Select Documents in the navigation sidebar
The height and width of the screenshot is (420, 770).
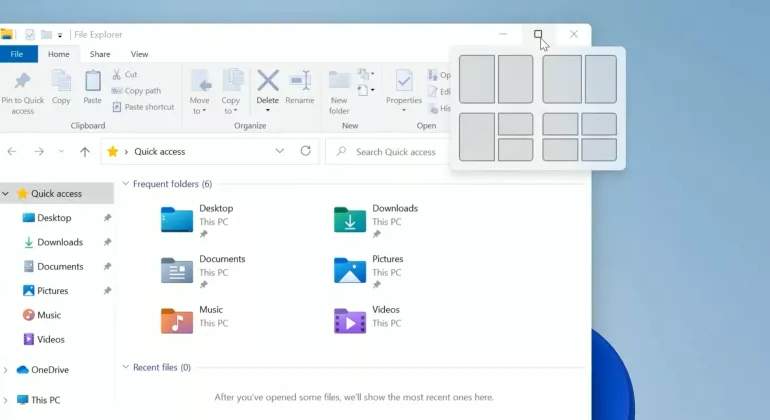[x=53, y=266]
